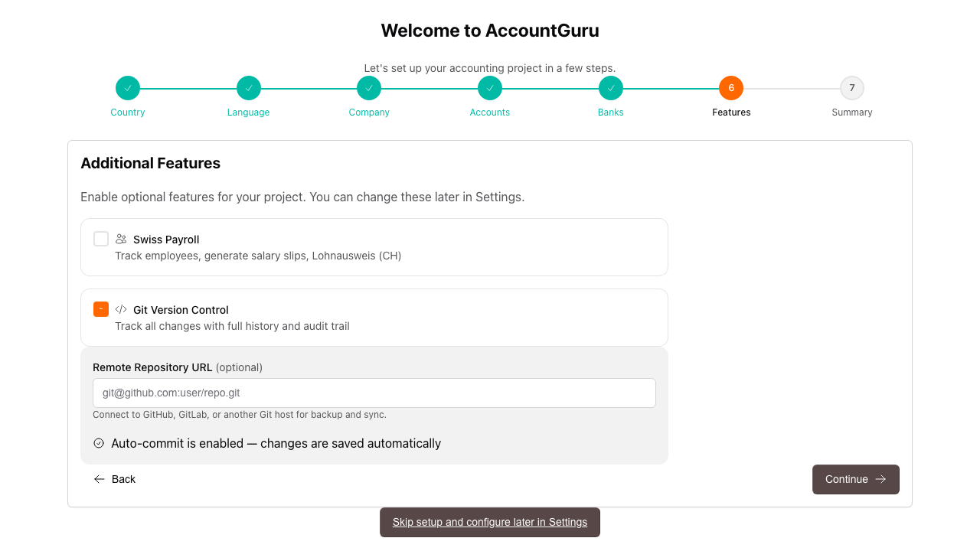Uncheck the Git Version Control checkbox
The image size is (980, 551).
(101, 309)
